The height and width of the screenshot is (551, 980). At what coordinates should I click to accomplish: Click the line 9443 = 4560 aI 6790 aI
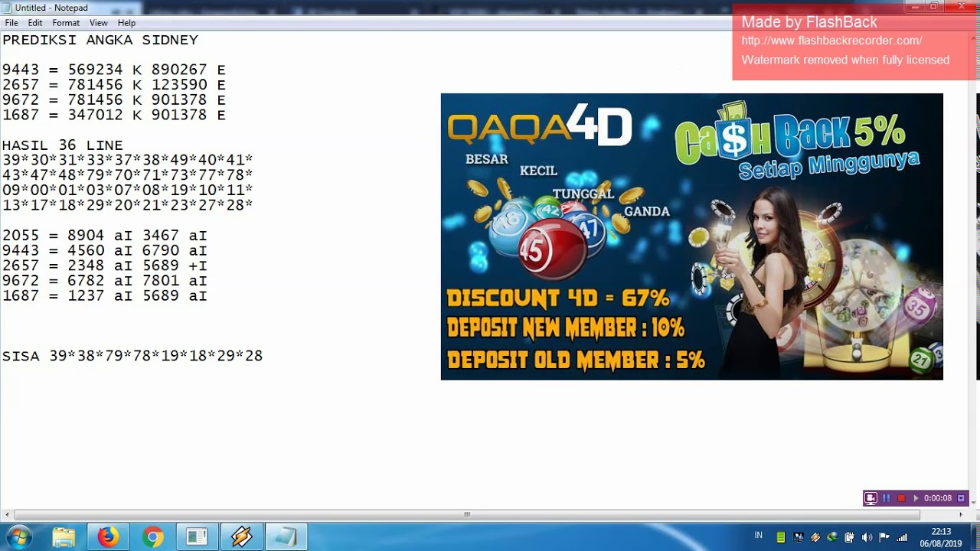click(105, 250)
